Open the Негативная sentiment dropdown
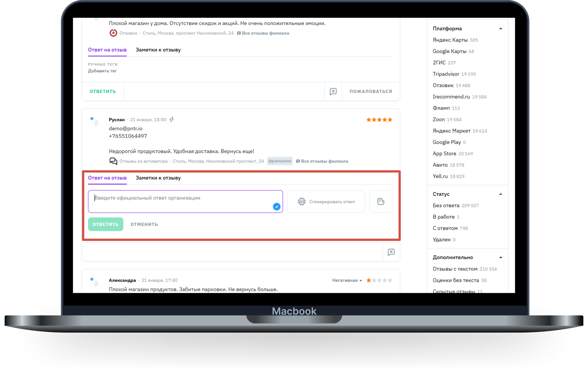Screen dimensions: 588x373 (347, 281)
